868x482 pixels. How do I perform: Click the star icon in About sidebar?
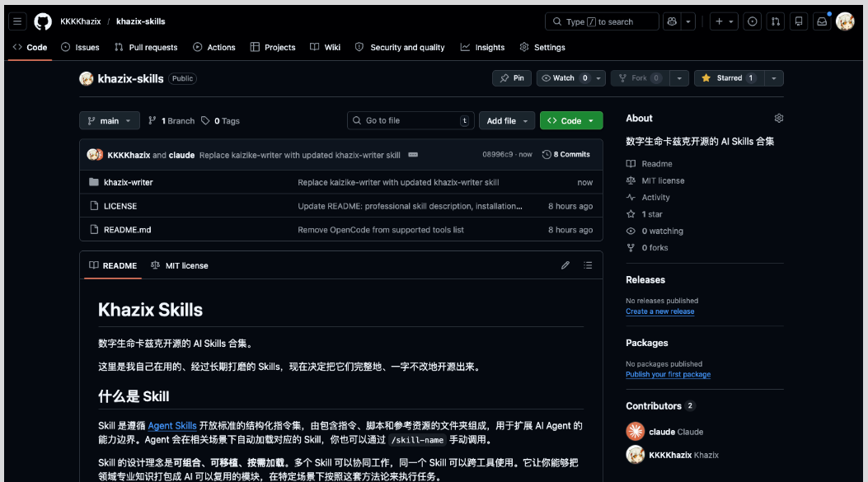(631, 214)
